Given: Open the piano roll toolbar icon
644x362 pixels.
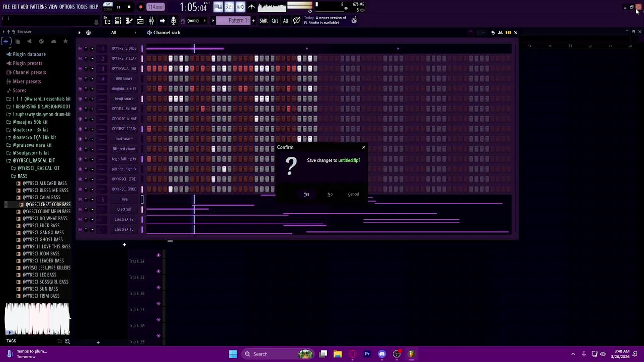Looking at the screenshot, I should point(129,21).
